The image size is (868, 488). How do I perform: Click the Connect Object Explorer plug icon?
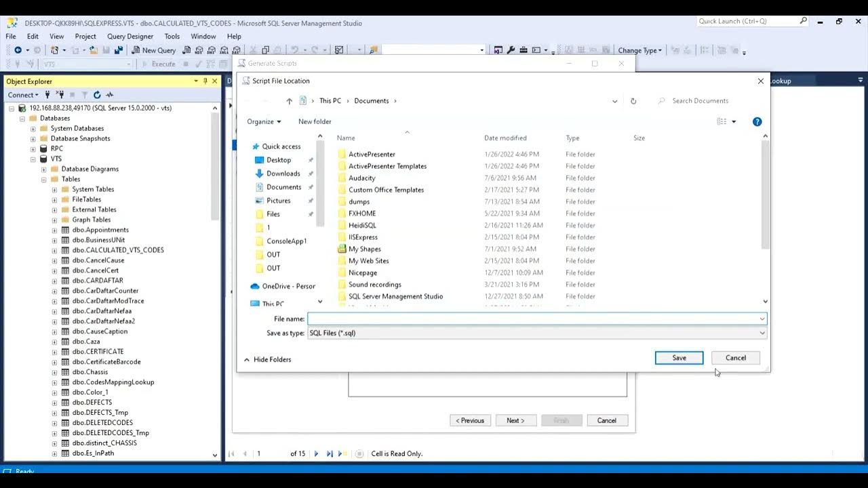[x=47, y=95]
